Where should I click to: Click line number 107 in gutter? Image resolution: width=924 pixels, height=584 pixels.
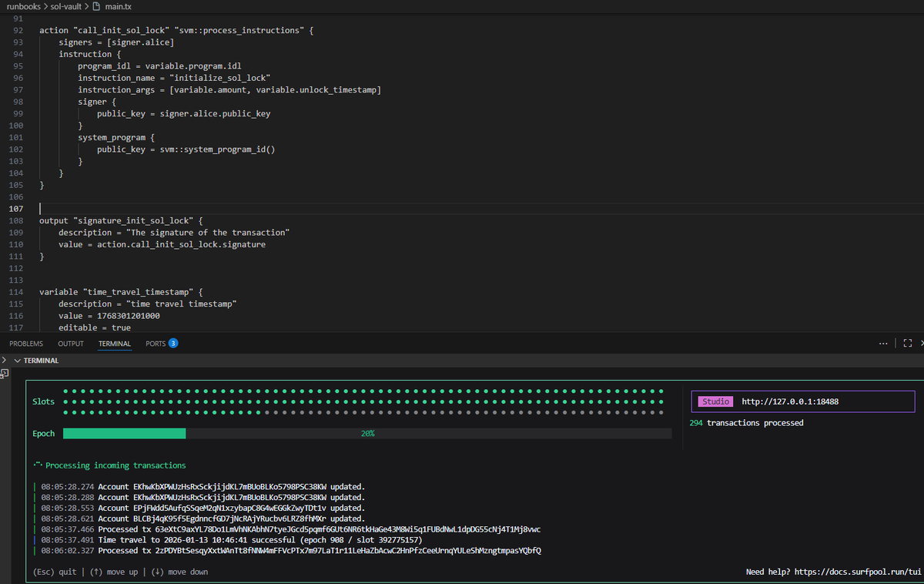[16, 209]
